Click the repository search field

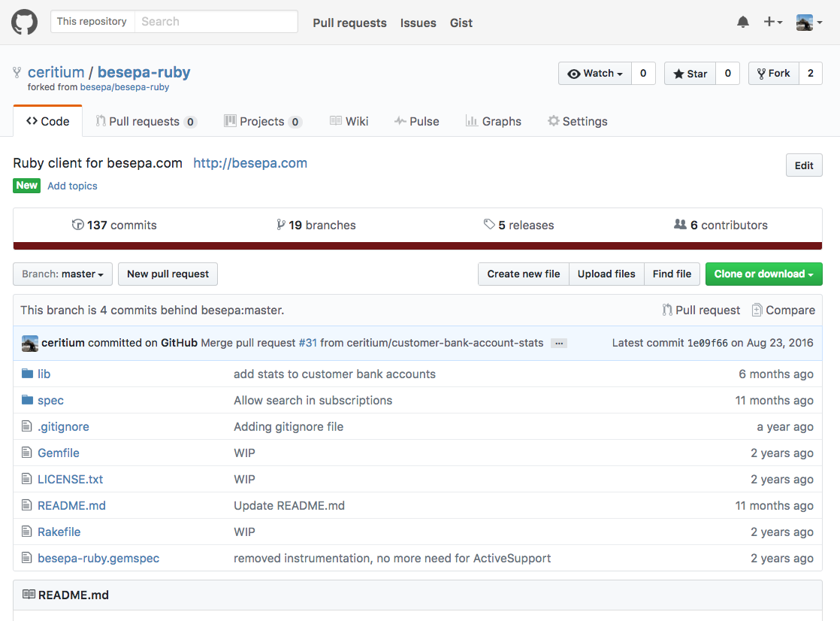pos(216,21)
